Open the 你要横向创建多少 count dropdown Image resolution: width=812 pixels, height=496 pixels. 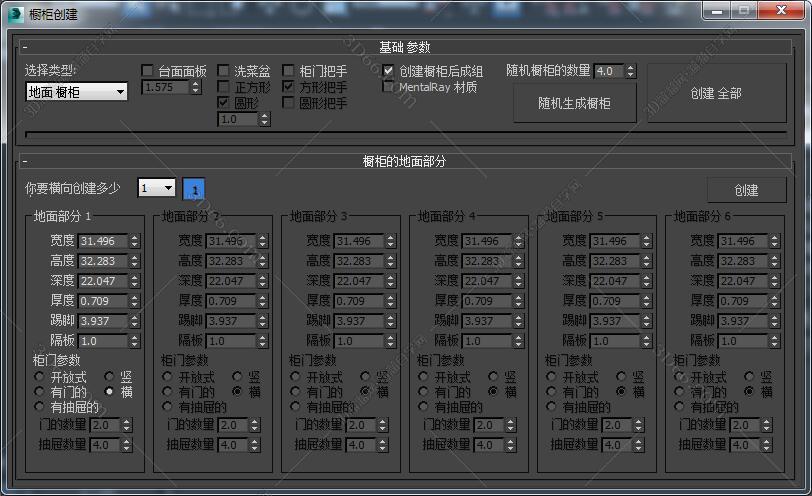pos(156,188)
